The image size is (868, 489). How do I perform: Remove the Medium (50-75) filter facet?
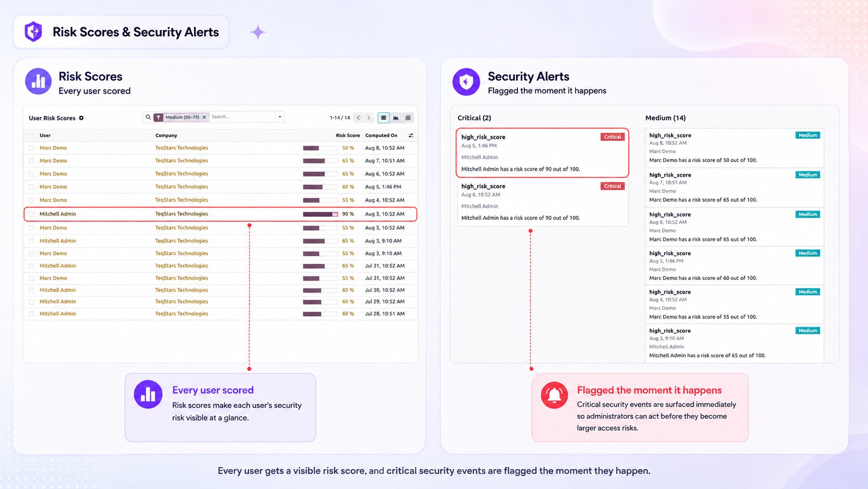tap(204, 117)
